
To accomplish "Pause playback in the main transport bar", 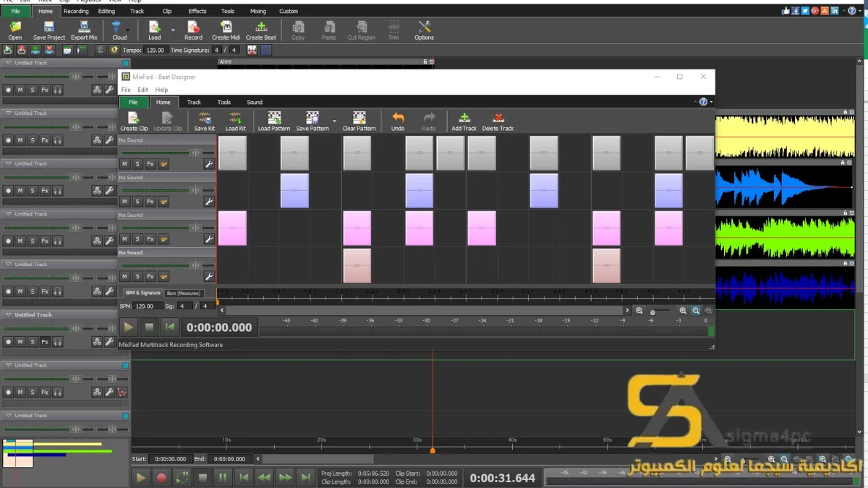I will (223, 477).
